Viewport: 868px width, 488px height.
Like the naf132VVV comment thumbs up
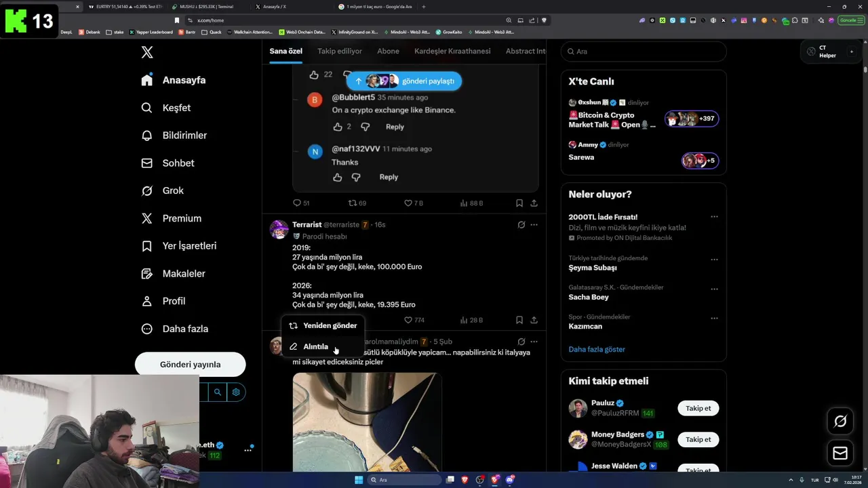pyautogui.click(x=337, y=178)
